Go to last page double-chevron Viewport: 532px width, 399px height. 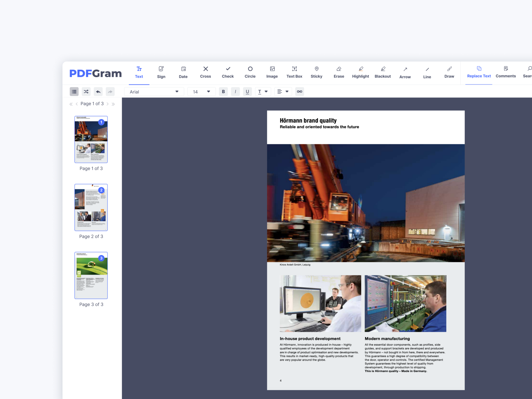tap(113, 104)
